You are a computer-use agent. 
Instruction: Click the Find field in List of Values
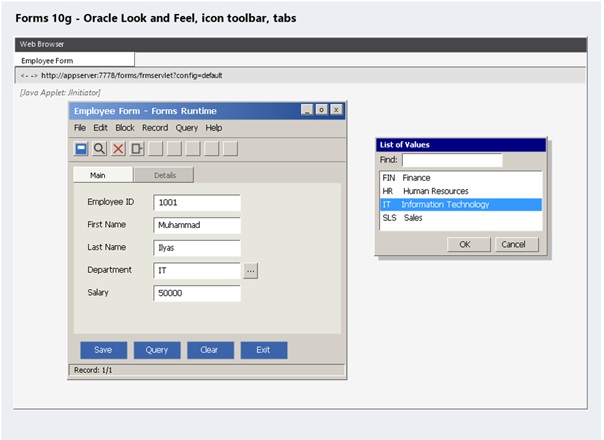click(452, 160)
